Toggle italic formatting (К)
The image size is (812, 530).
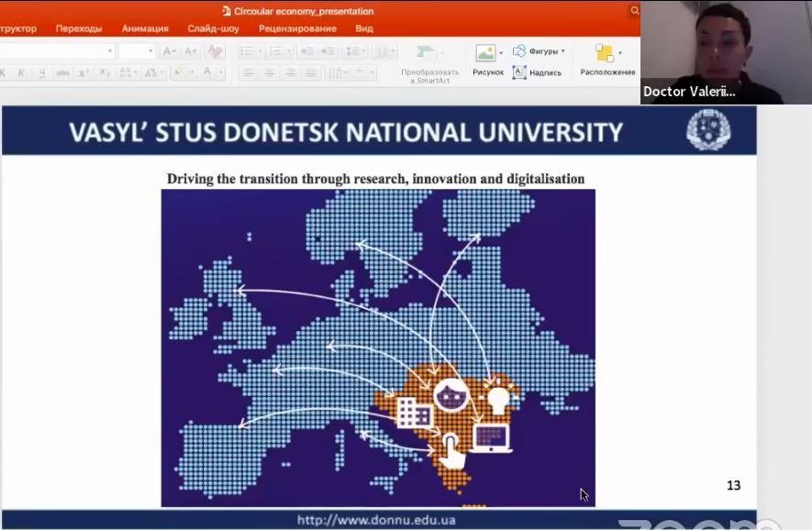pos(21,72)
